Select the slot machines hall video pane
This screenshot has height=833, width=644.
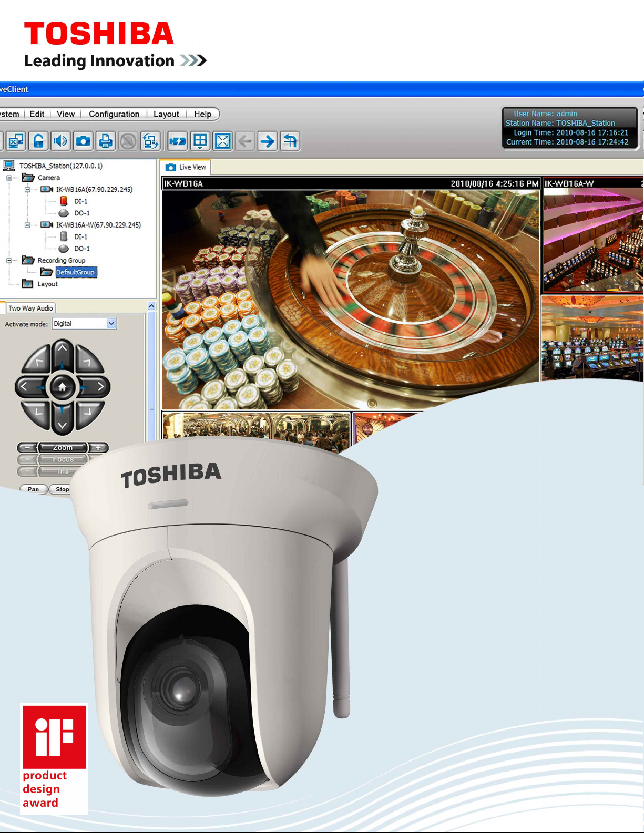(593, 337)
